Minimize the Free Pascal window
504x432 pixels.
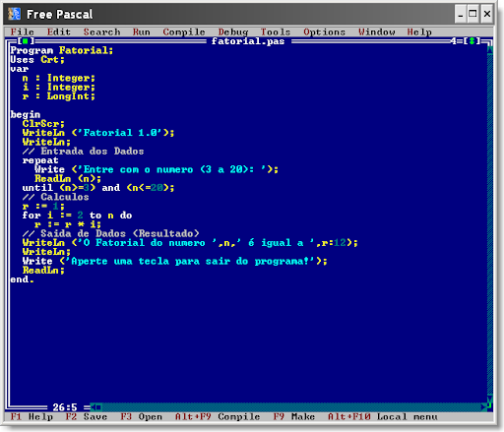point(461,14)
